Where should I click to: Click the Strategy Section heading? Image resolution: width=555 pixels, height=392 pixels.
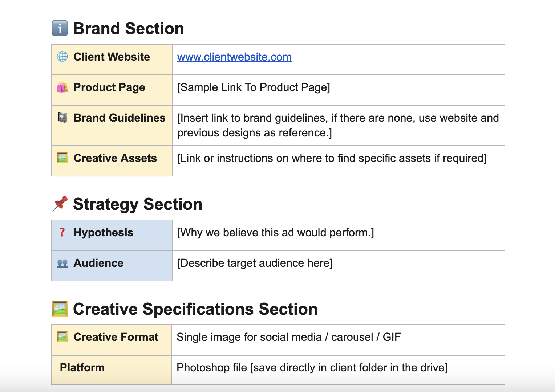click(138, 204)
